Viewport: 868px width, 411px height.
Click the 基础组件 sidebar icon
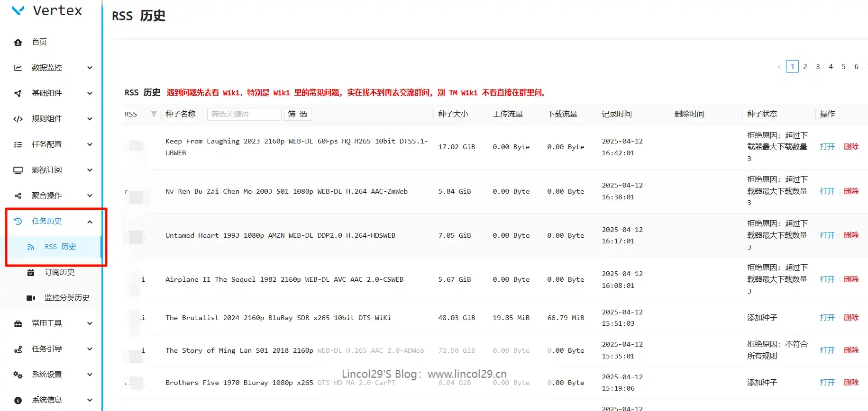(18, 93)
